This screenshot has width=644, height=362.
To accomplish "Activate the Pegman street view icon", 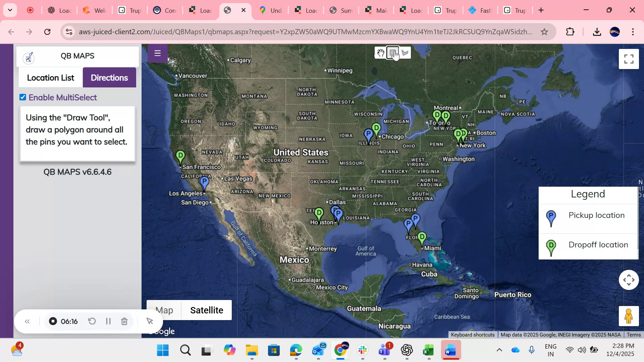I will 628,316.
